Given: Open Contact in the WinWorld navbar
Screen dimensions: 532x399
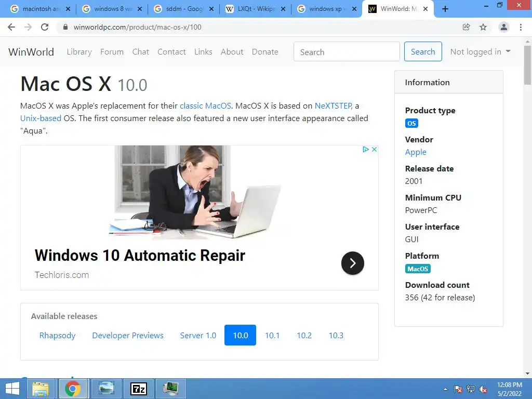Looking at the screenshot, I should pyautogui.click(x=171, y=52).
